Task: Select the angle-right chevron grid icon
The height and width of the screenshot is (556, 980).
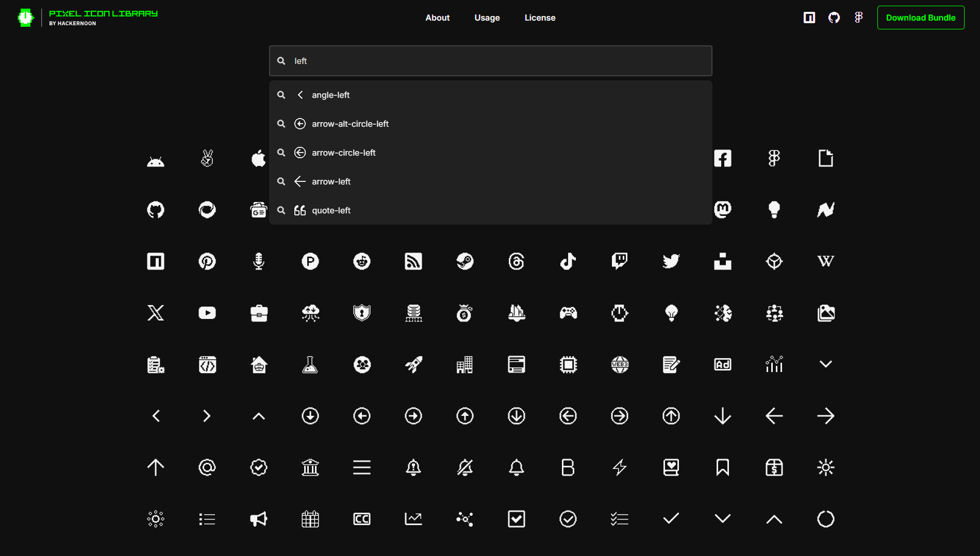Action: coord(207,416)
